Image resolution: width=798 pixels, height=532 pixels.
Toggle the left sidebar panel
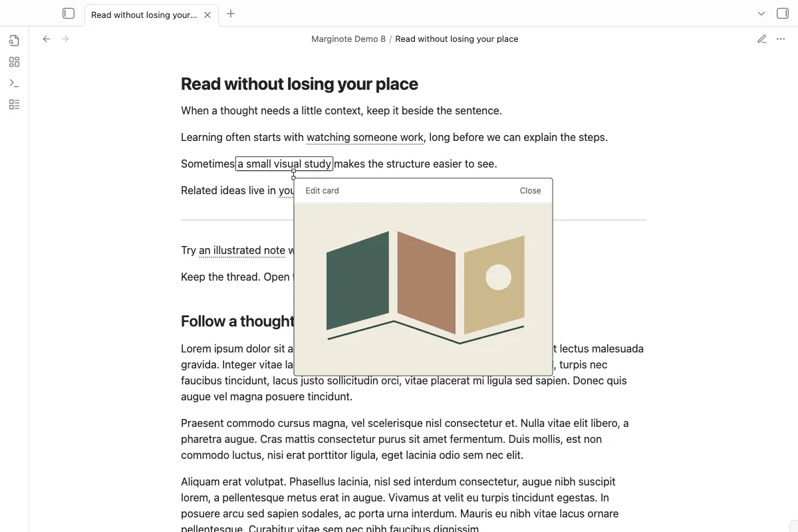pyautogui.click(x=68, y=13)
